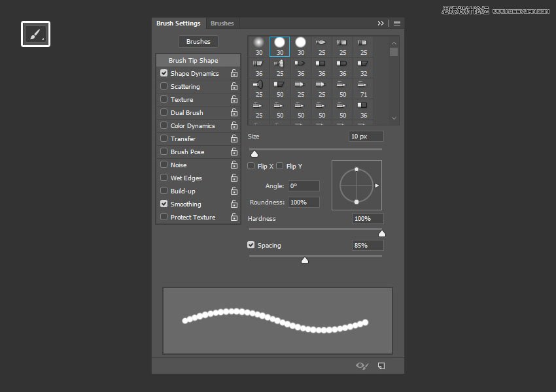The image size is (556, 392).
Task: Collapse the panel to icons
Action: (381, 23)
